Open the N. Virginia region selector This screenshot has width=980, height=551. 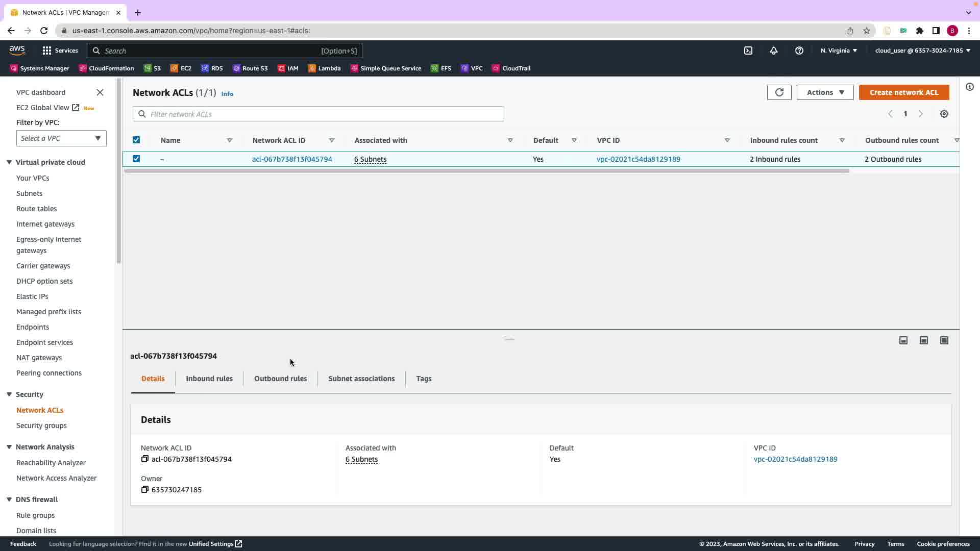point(839,51)
